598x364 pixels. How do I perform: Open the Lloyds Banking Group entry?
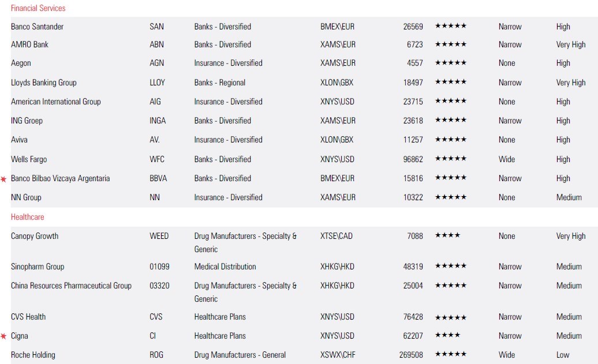click(43, 82)
